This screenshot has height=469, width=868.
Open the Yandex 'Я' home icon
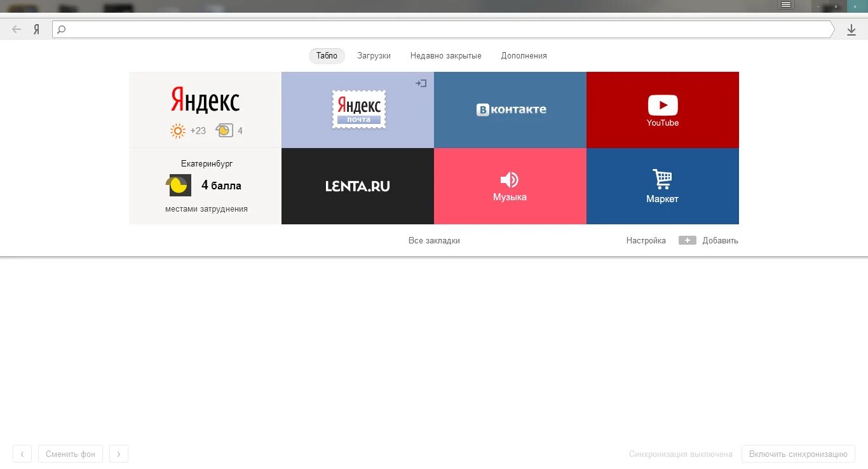click(x=37, y=29)
